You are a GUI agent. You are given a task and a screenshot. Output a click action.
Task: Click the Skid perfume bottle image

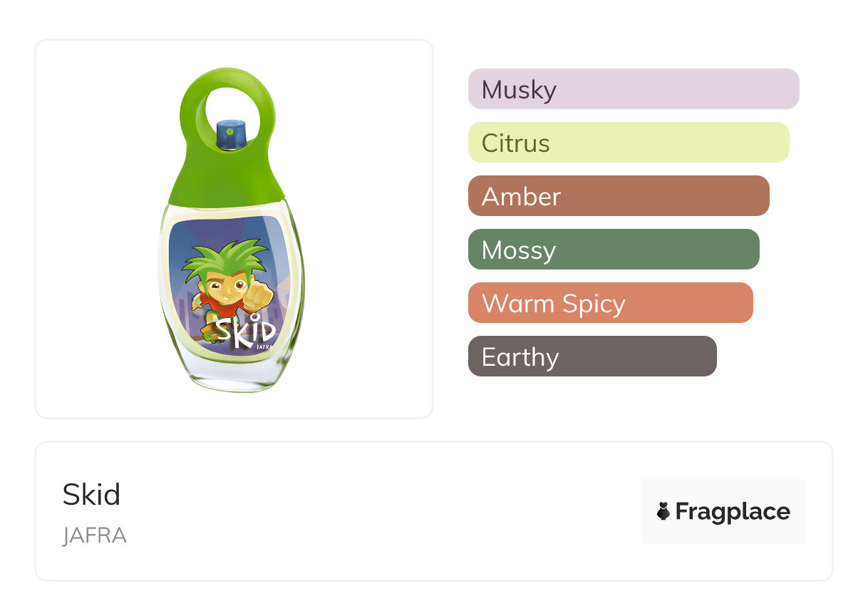[231, 229]
